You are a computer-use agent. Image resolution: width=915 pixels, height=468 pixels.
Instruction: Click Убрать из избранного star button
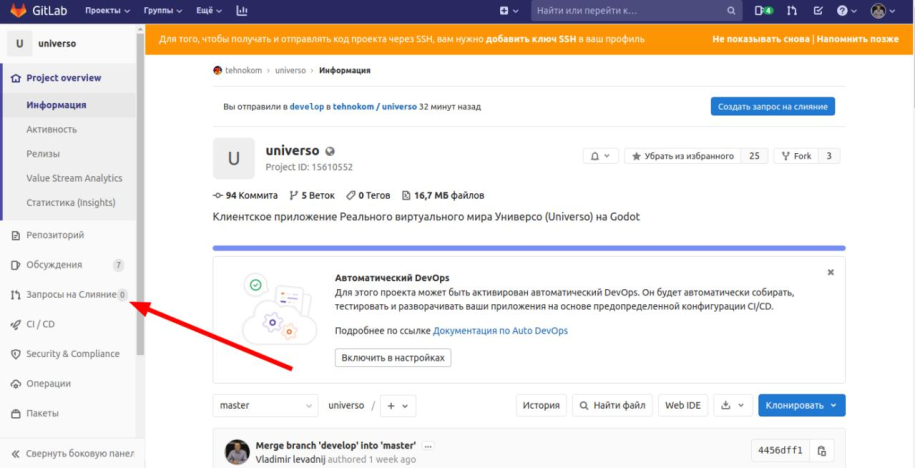tap(682, 156)
